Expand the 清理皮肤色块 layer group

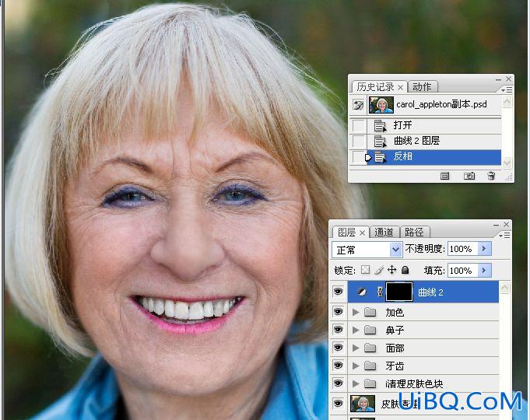(x=355, y=384)
